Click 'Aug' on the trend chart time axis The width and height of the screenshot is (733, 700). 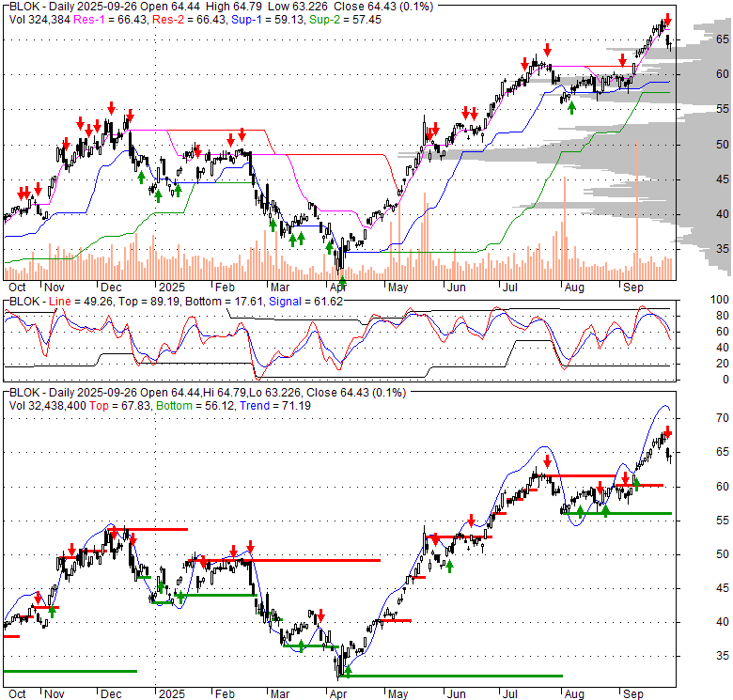[x=574, y=694]
